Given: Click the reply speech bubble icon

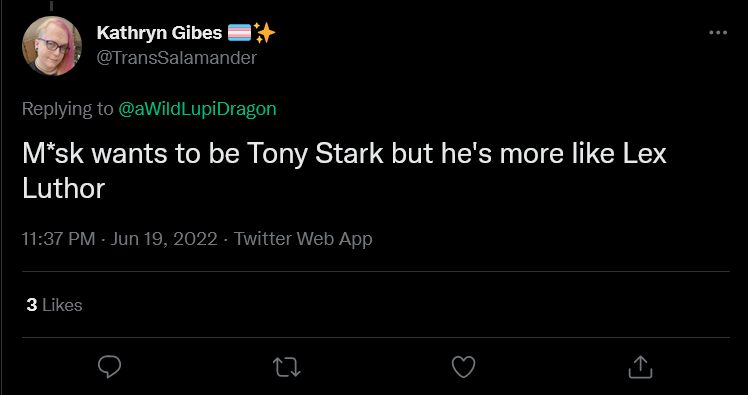Looking at the screenshot, I should tap(110, 367).
